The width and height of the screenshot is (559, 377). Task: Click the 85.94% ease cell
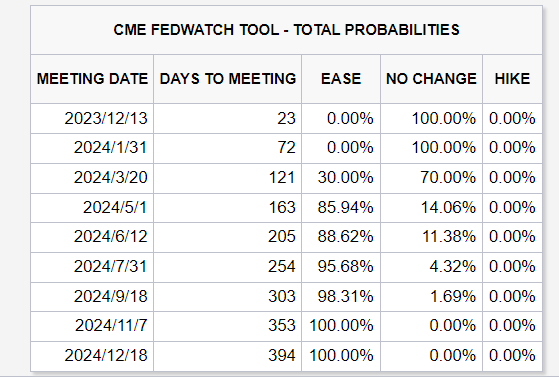pyautogui.click(x=341, y=208)
